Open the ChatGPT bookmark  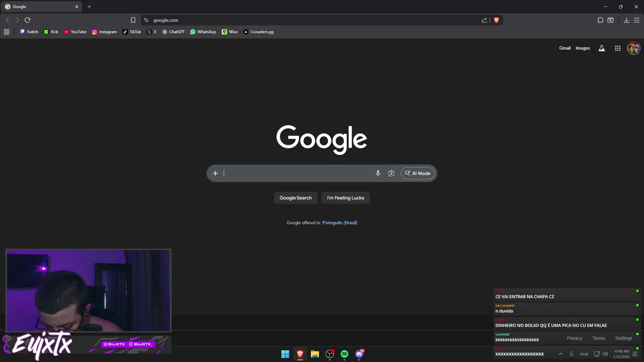(173, 32)
